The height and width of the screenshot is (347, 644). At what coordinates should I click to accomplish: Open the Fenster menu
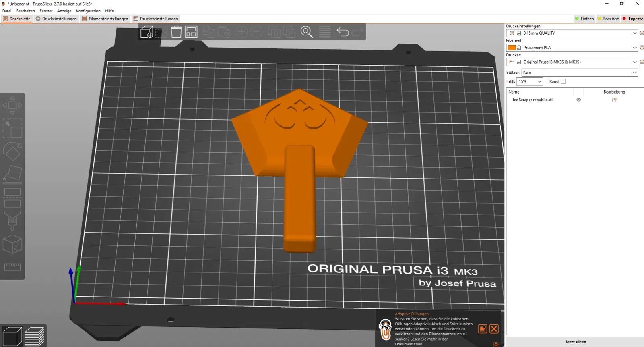[x=46, y=11]
